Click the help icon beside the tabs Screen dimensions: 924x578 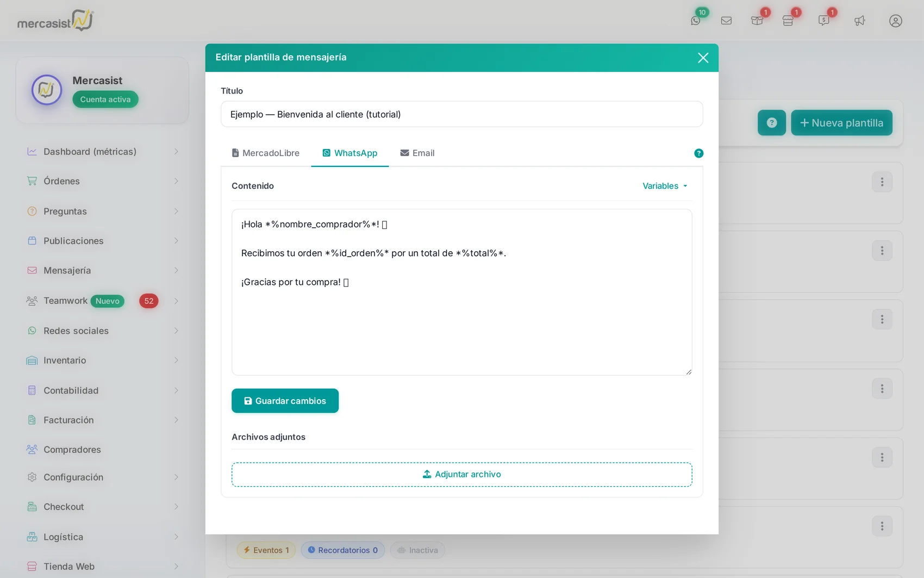pyautogui.click(x=699, y=153)
